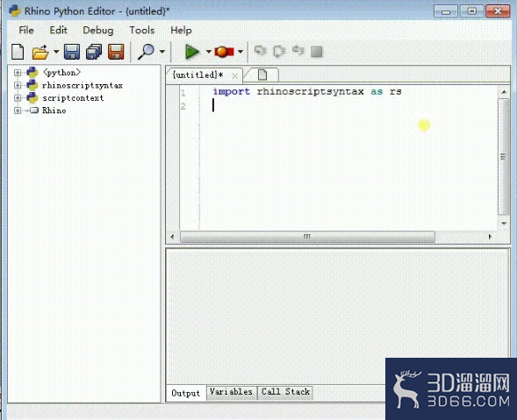Viewport: 517px width, 420px height.
Task: Run the script with green play button
Action: 192,52
